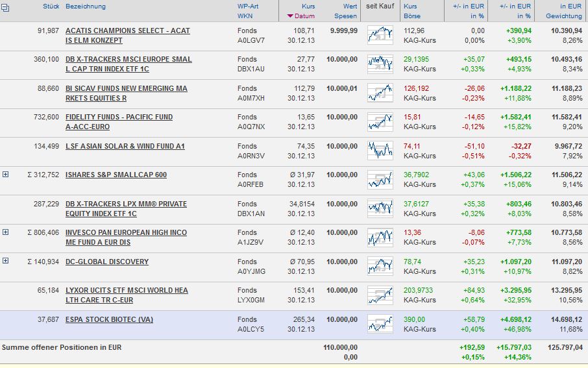The width and height of the screenshot is (588, 368).
Task: Open LSF Asian Solar & Wind chart icon
Action: coord(380,151)
